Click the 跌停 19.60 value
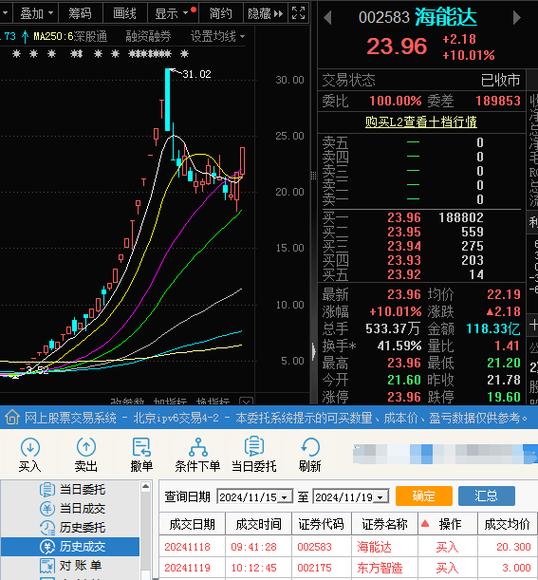The image size is (538, 580). pyautogui.click(x=504, y=397)
